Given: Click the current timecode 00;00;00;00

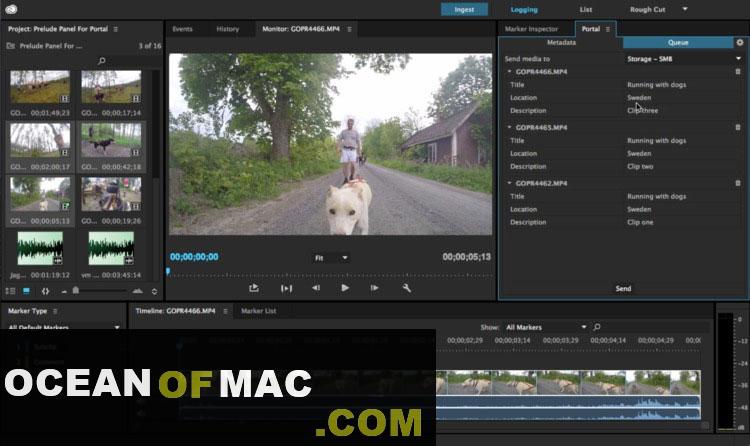Looking at the screenshot, I should pos(194,257).
